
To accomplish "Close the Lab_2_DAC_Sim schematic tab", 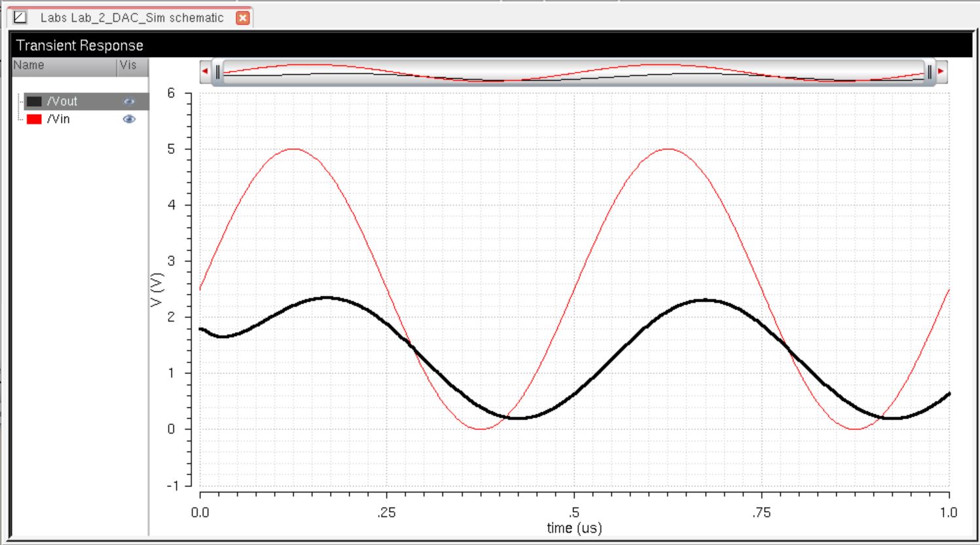I will [x=243, y=18].
